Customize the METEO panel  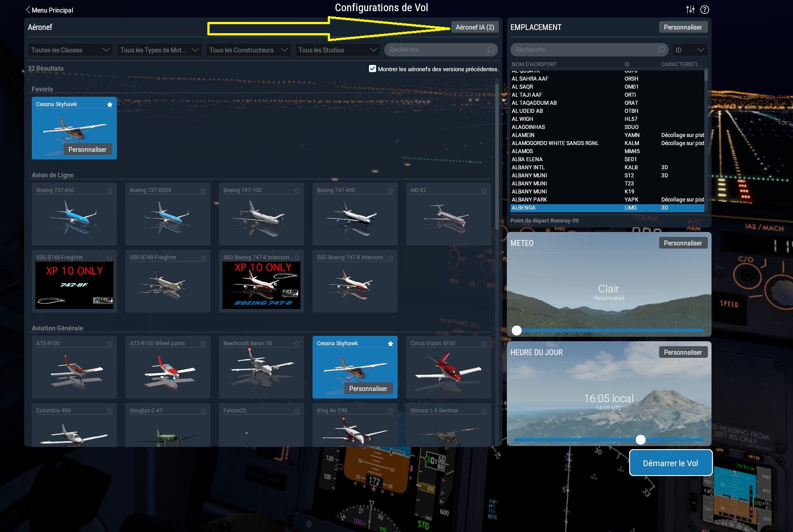683,243
